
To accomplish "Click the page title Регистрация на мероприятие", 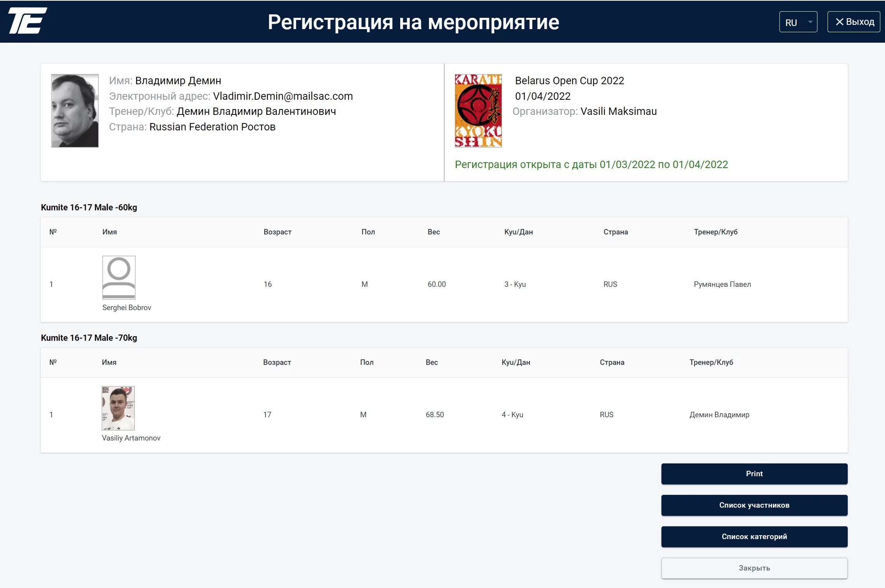I will coord(413,22).
